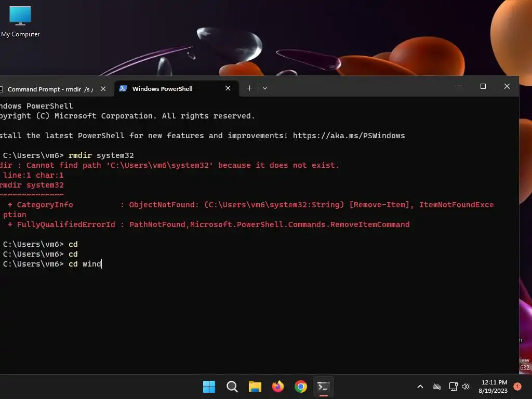The image size is (532, 399).
Task: Minimize the terminal window
Action: pos(459,86)
